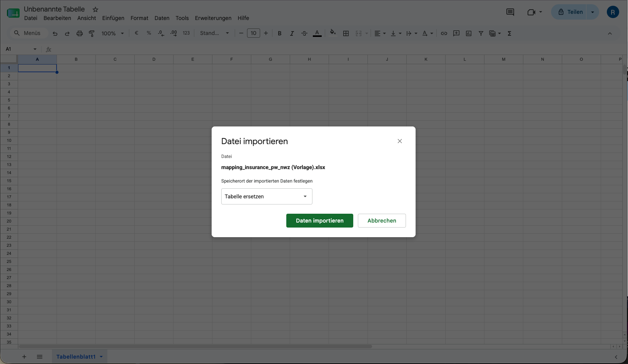Open the table views icon dropdown
This screenshot has height=364, width=628.
495,33
